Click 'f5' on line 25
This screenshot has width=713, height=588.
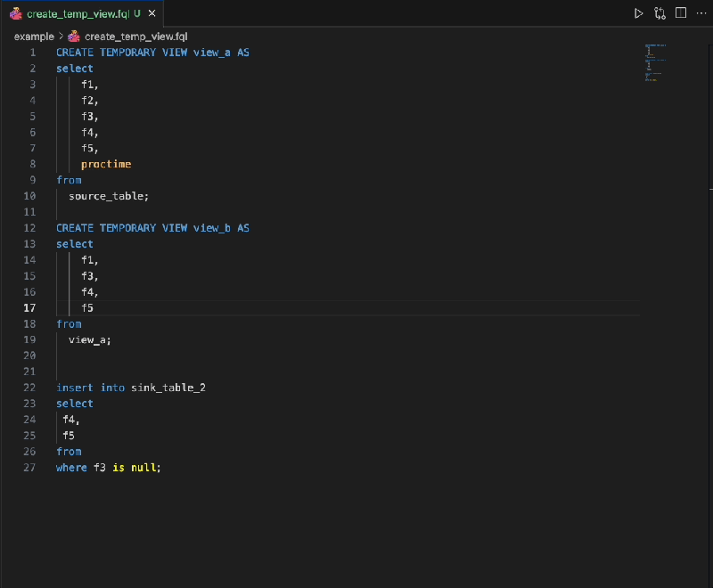point(69,436)
